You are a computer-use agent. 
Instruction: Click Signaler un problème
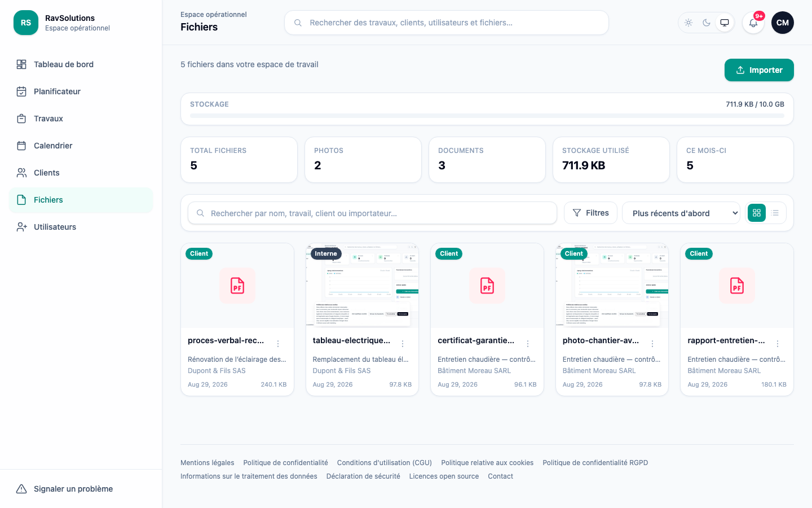pos(81,489)
